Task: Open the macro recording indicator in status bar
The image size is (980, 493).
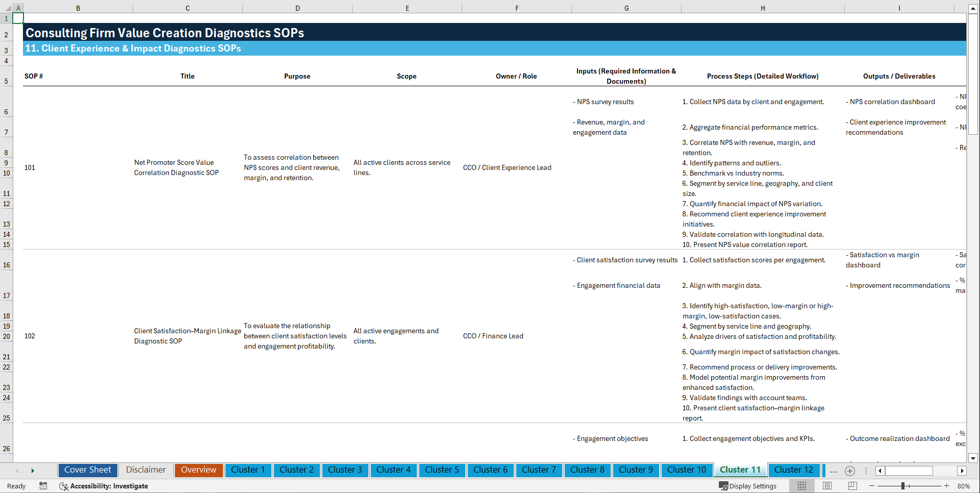Action: (x=43, y=486)
